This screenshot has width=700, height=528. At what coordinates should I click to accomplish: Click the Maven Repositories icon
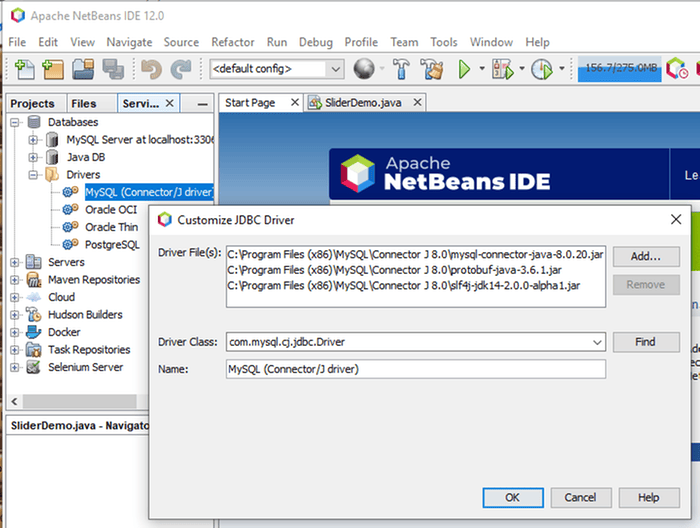33,279
